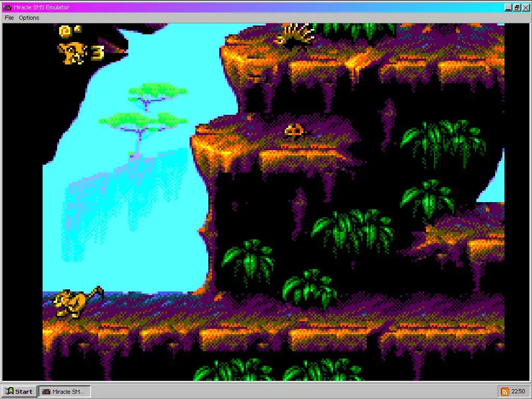Minimize the Miracle SMS Emulator window

coord(508,7)
